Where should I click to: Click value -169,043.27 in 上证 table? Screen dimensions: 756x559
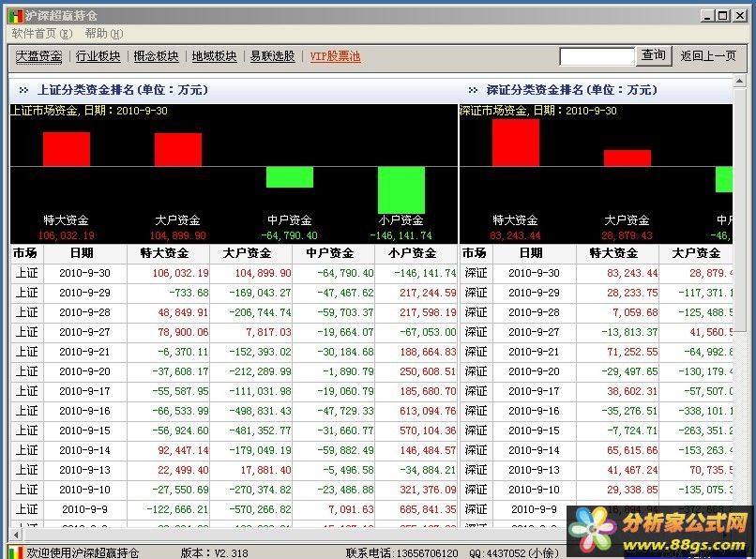[x=261, y=293]
